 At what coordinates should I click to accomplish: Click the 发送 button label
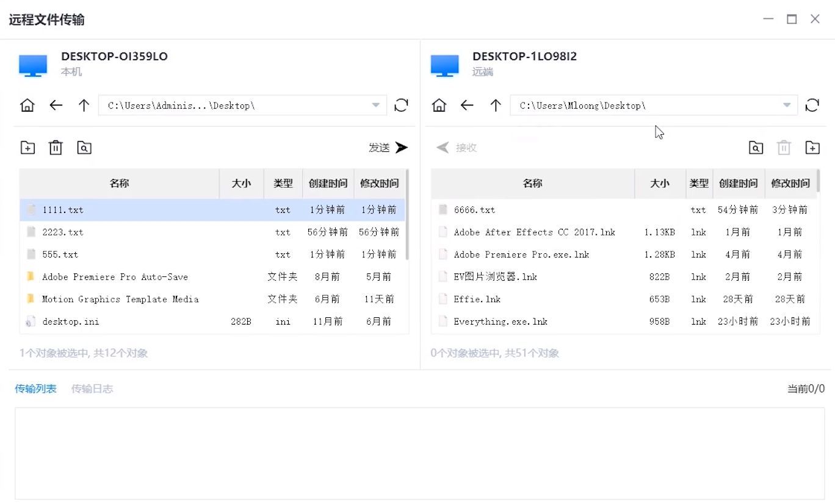coord(379,148)
